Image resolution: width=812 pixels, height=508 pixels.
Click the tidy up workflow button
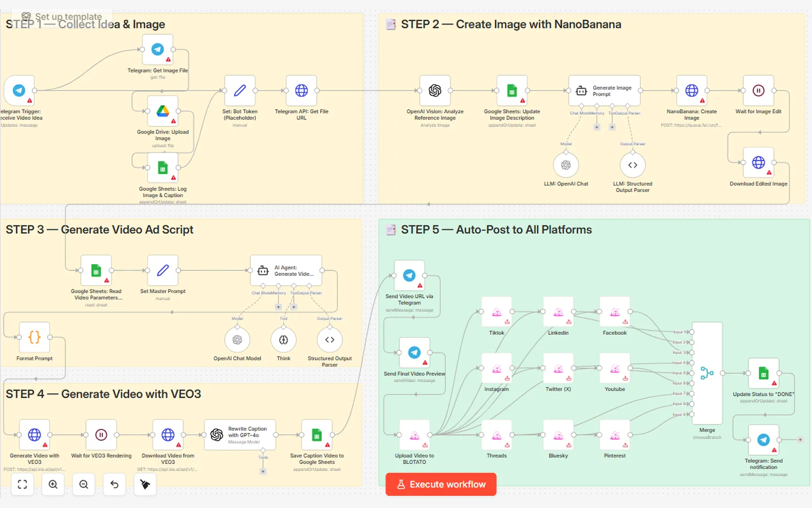click(x=145, y=484)
